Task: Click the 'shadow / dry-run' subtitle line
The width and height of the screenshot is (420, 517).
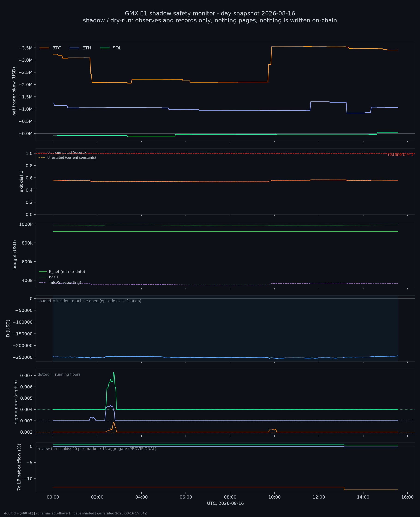Action: click(x=210, y=21)
